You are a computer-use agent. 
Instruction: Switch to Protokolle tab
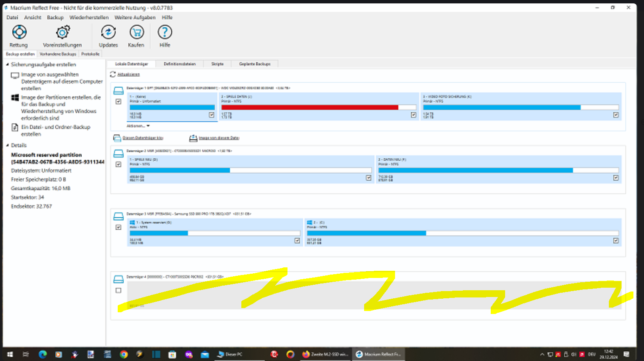click(x=90, y=54)
